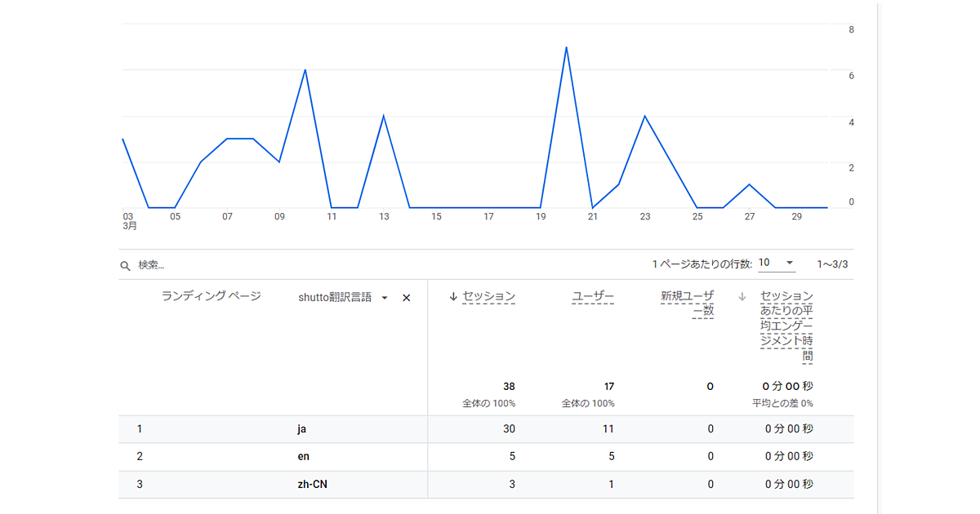Remove the shutto翻訳言語 secondary dimension with X
The image size is (980, 514).
(x=407, y=298)
